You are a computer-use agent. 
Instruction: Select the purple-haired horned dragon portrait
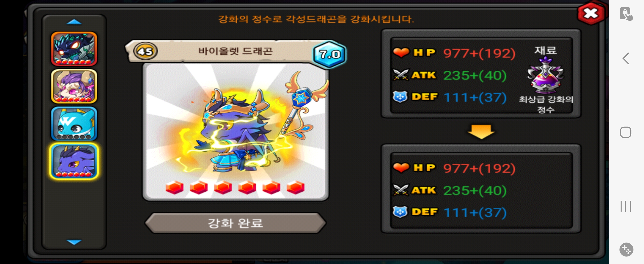(x=74, y=86)
